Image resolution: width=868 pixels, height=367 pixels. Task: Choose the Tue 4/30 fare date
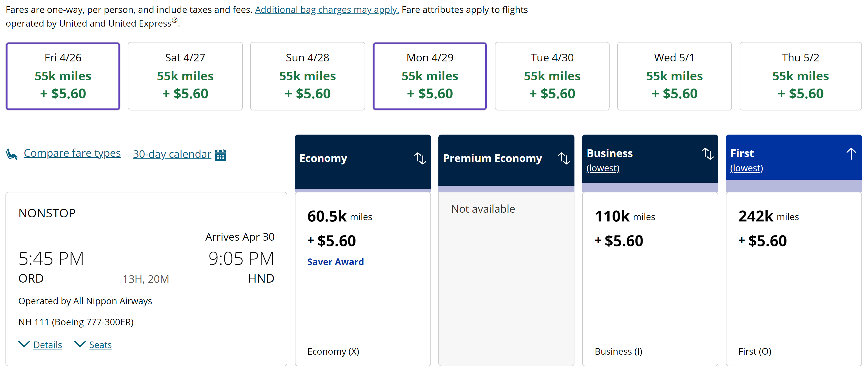552,76
